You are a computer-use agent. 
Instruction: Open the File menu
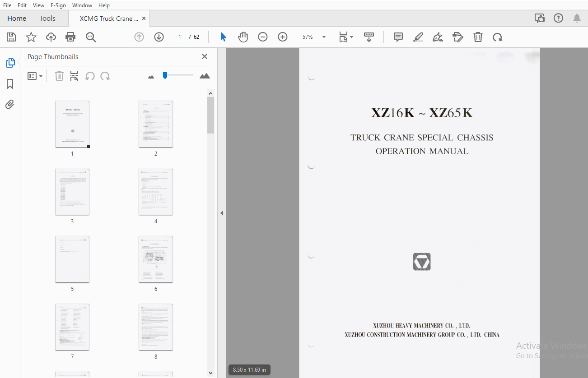pos(7,5)
